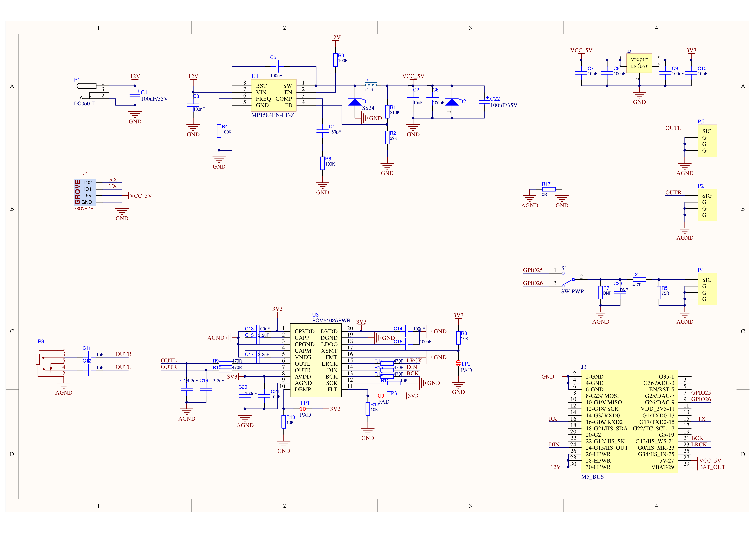Click the M5_BUS label under J3
This screenshot has height=534, width=756.
click(592, 477)
